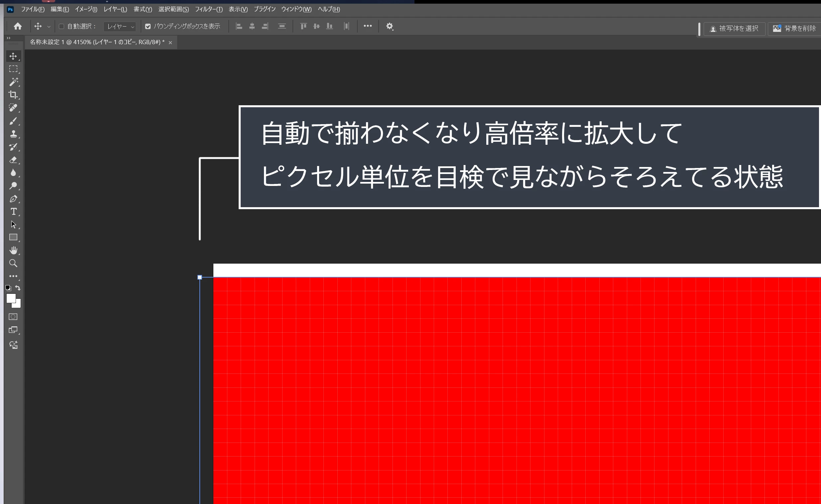Select the Hand tool
Screen dimensions: 821x504
(x=13, y=250)
